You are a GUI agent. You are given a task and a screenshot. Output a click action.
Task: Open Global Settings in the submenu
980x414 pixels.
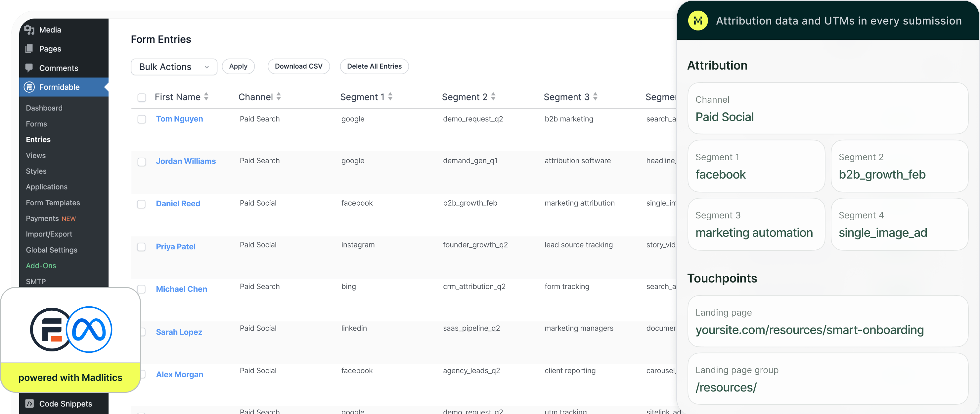51,250
